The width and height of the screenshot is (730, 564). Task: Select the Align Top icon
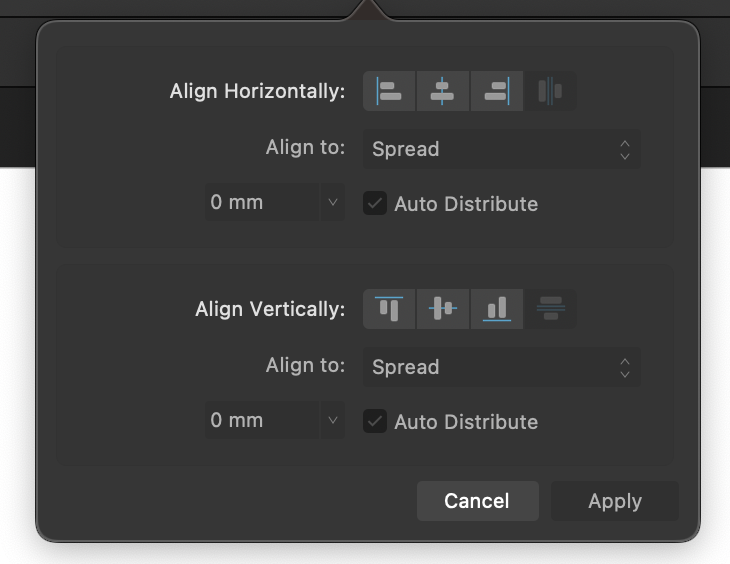pyautogui.click(x=389, y=309)
